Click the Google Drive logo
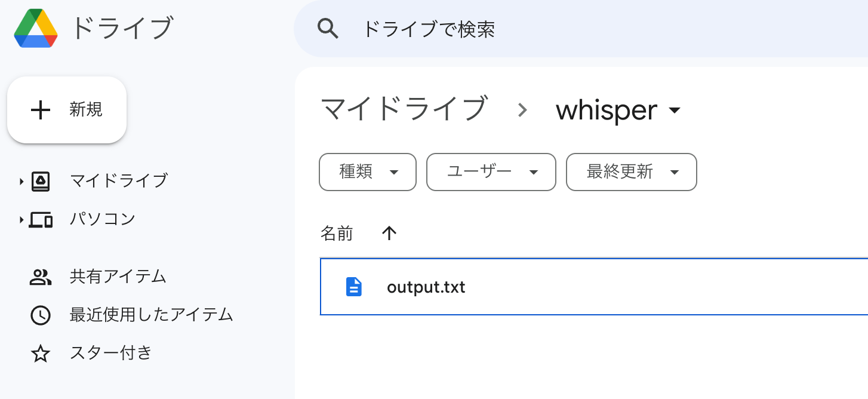Viewport: 868px width, 399px height. point(35,27)
